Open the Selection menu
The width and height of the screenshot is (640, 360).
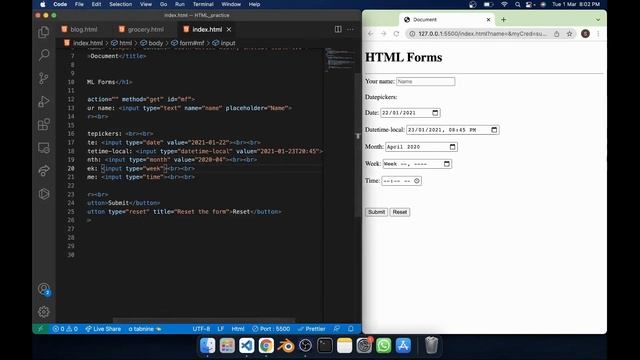coord(120,4)
